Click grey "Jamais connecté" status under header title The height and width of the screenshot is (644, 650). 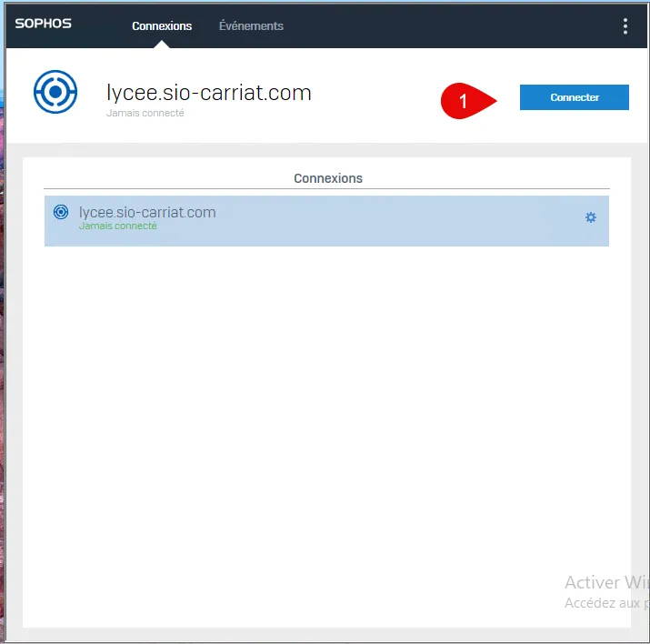(145, 114)
